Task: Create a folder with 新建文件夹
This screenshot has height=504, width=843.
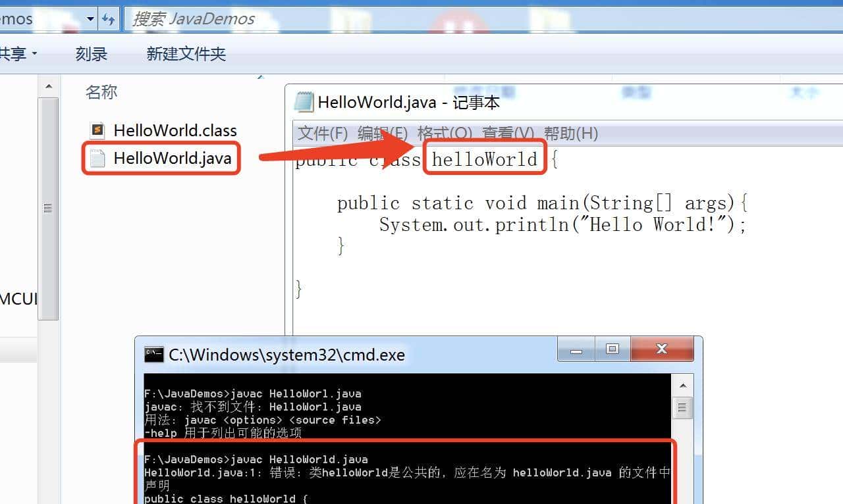Action: (x=186, y=54)
